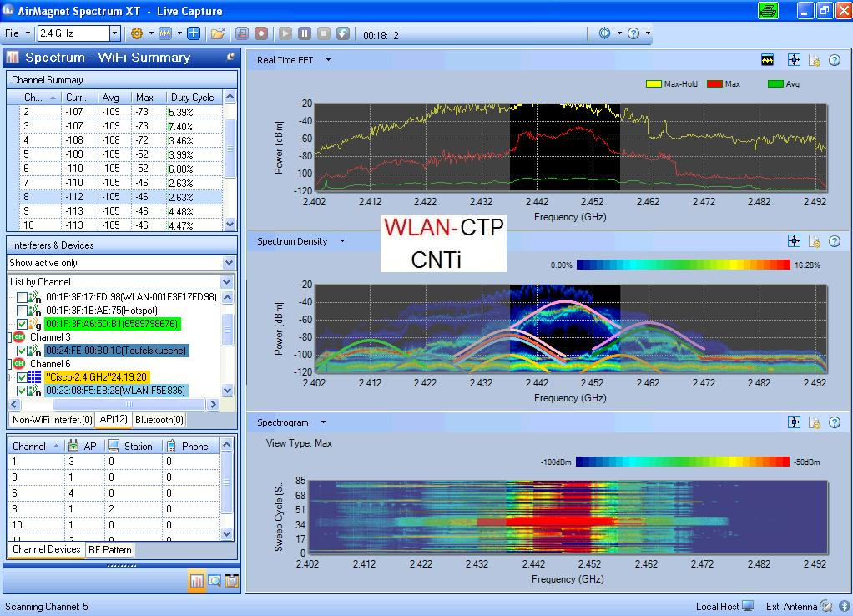Click the export/save capture icon left of record

coord(242,33)
